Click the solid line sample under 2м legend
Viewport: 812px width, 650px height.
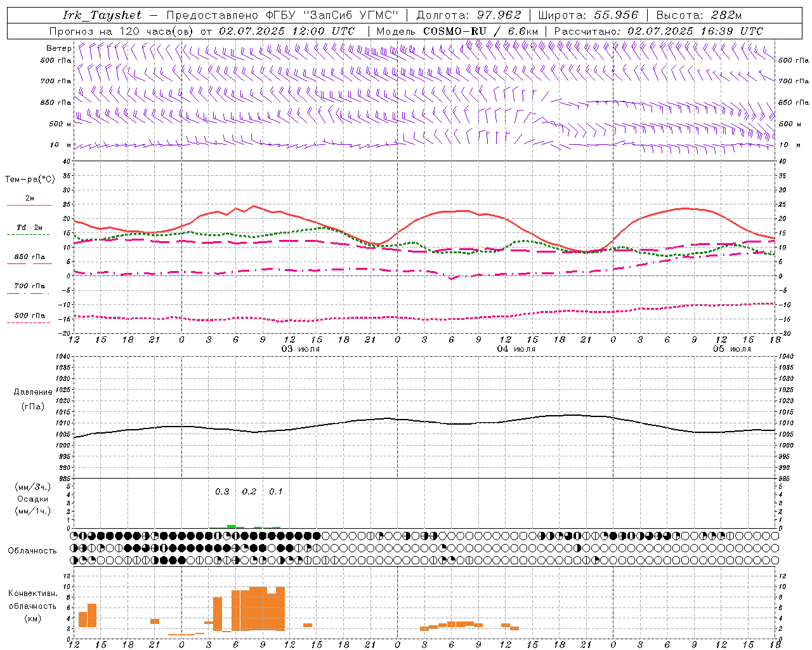click(30, 205)
